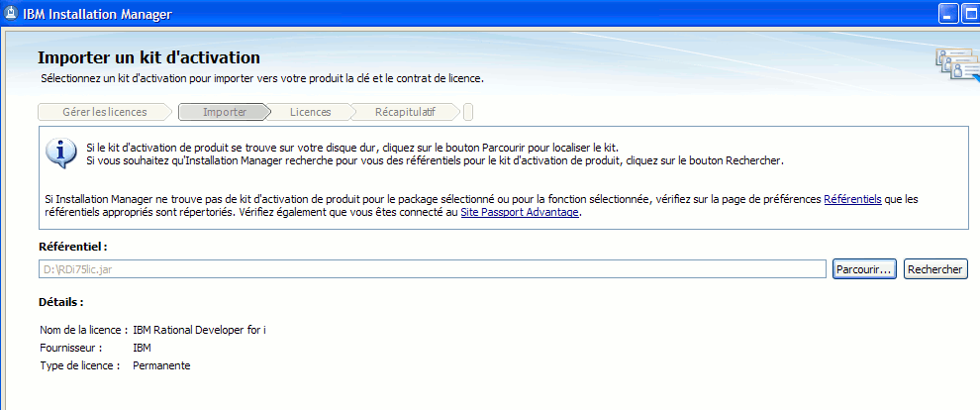Image resolution: width=980 pixels, height=410 pixels.
Task: Click the Parcourir... button
Action: point(864,269)
